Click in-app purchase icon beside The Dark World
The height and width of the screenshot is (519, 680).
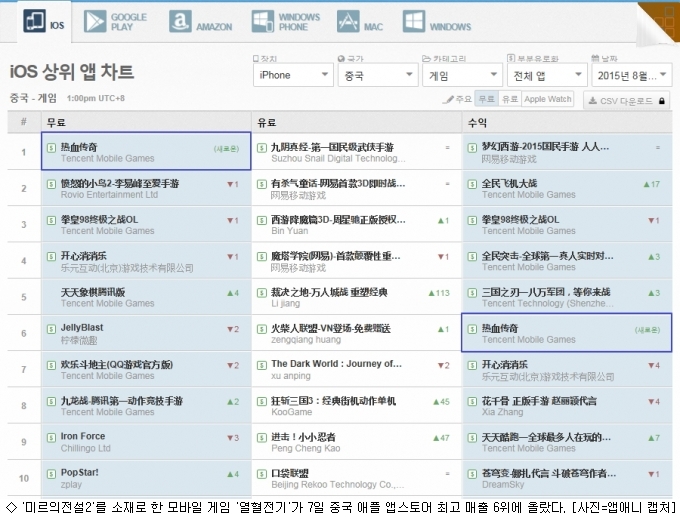point(262,365)
